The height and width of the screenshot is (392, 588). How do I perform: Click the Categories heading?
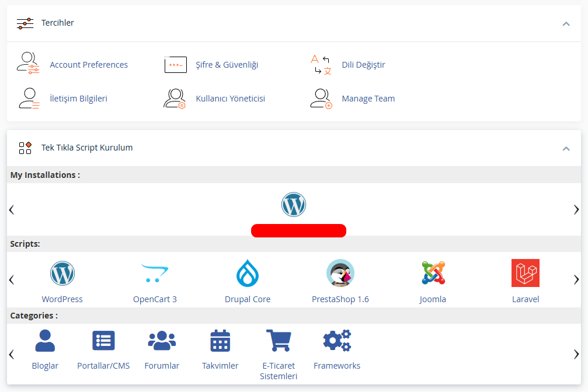[34, 316]
